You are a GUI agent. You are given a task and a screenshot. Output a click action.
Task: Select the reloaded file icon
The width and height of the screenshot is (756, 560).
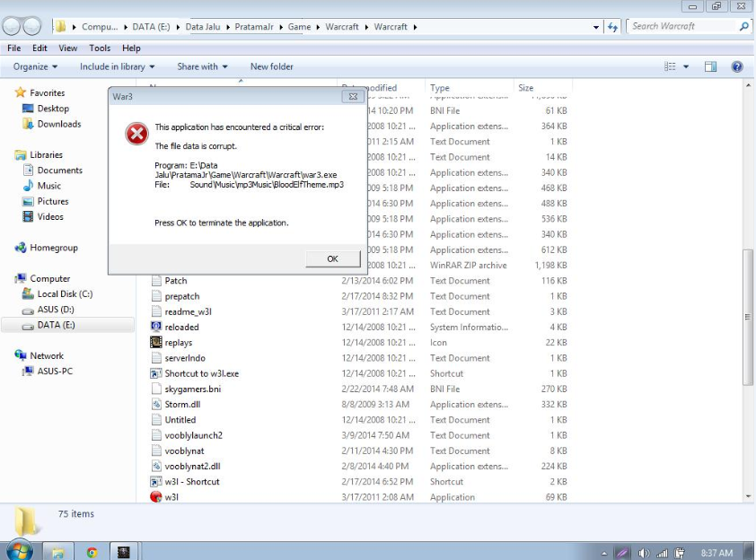coord(156,327)
